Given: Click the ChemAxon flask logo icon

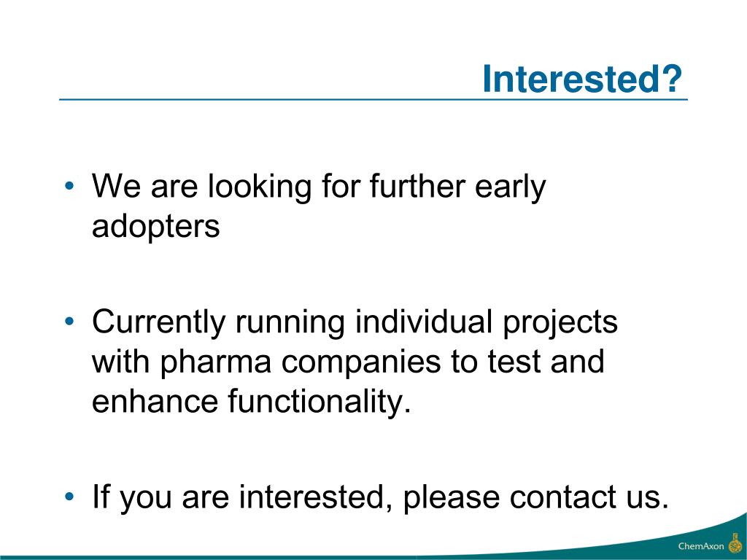Looking at the screenshot, I should [x=736, y=543].
